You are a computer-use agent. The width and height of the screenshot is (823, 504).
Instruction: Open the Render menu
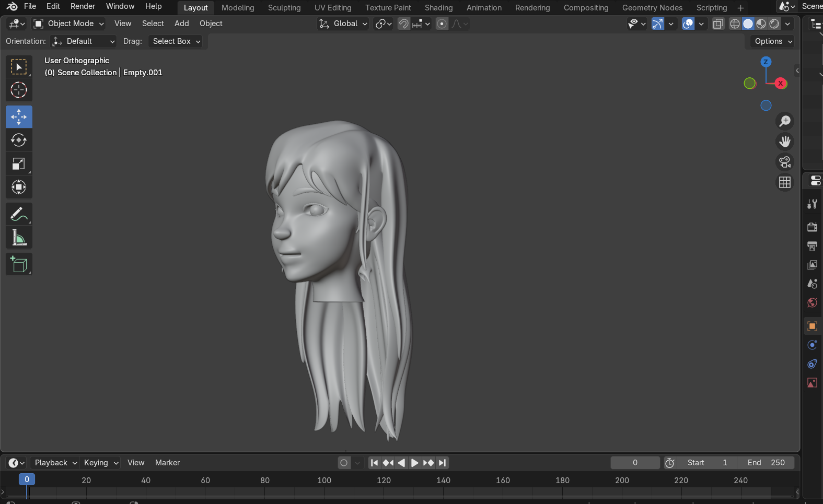pos(83,6)
